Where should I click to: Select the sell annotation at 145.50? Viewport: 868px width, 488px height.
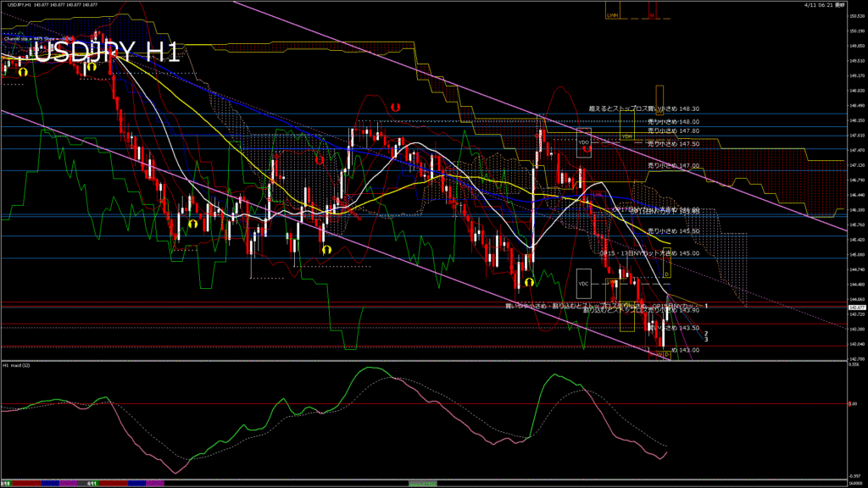(673, 230)
